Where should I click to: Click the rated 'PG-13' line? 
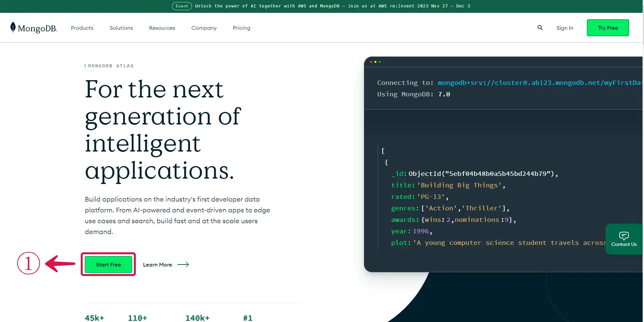click(x=420, y=197)
